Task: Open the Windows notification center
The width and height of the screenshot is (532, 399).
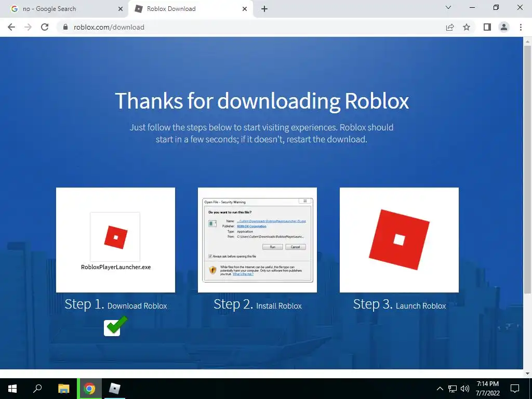Action: [x=515, y=389]
